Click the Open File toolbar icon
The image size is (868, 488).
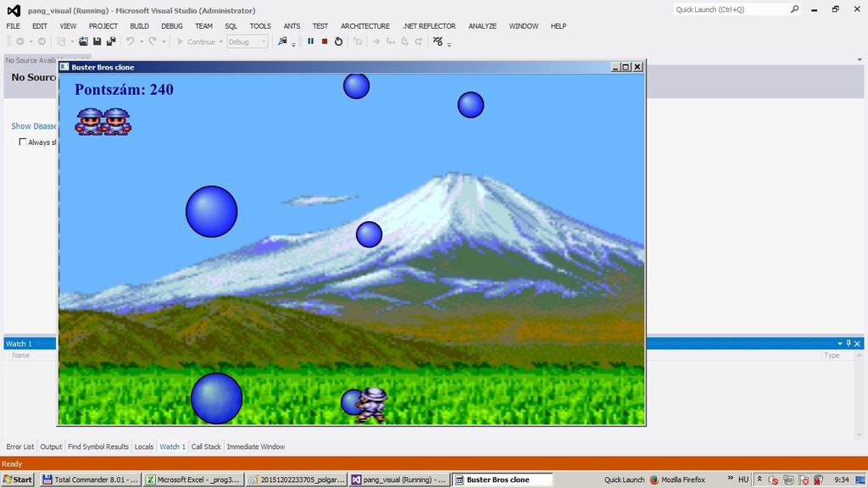coord(83,42)
